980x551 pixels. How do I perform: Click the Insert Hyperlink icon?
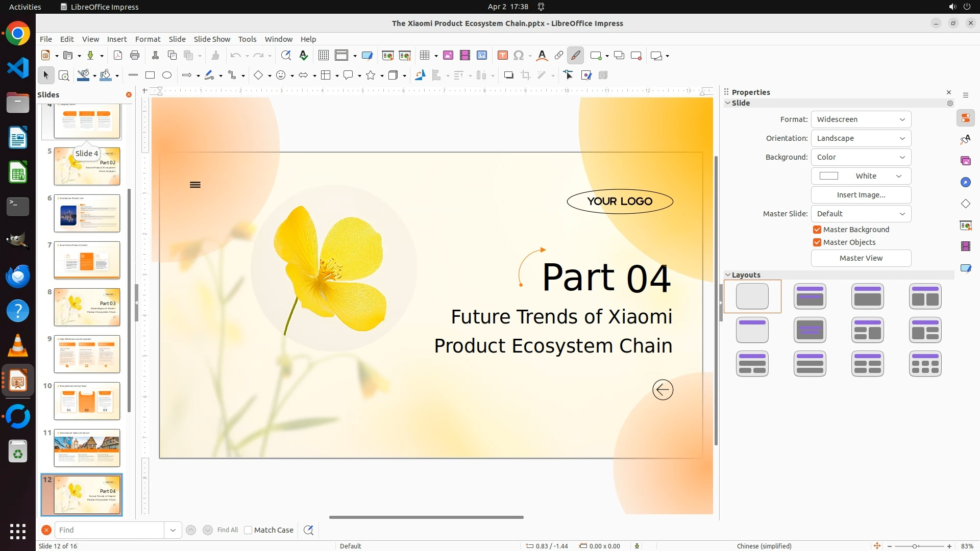pyautogui.click(x=559, y=55)
